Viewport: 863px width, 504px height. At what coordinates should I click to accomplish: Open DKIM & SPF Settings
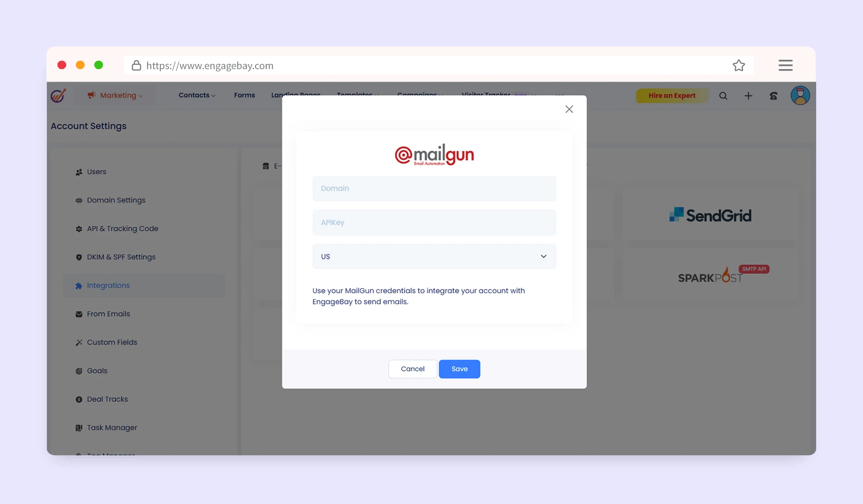(x=121, y=257)
